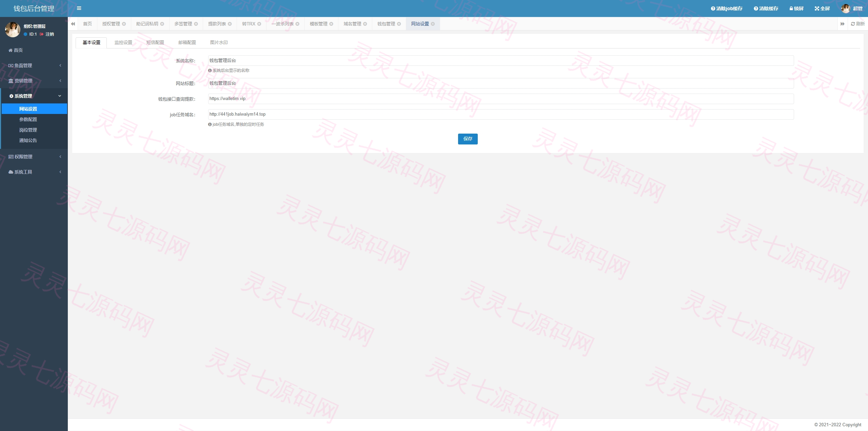Image resolution: width=868 pixels, height=431 pixels.
Task: Click the 注销 logout link
Action: coord(47,34)
